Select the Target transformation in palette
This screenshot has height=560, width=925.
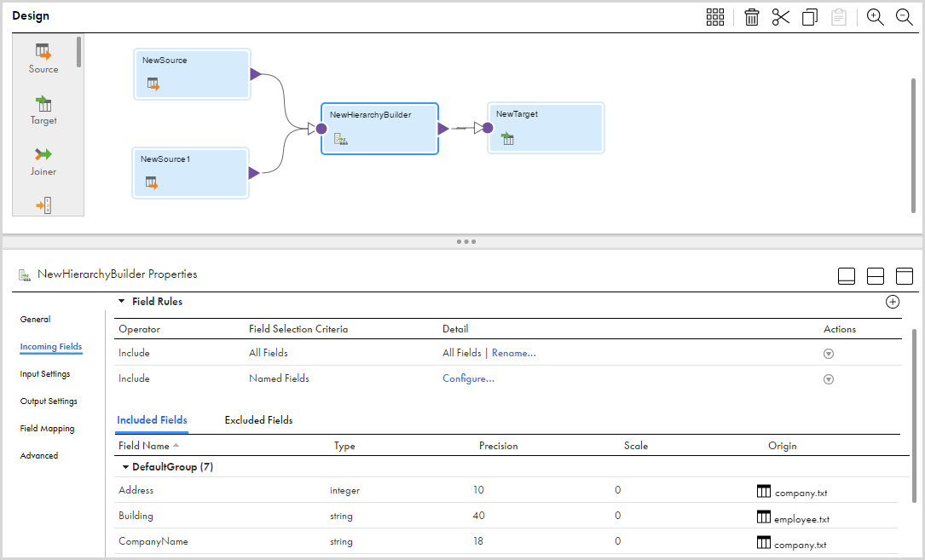pos(43,110)
